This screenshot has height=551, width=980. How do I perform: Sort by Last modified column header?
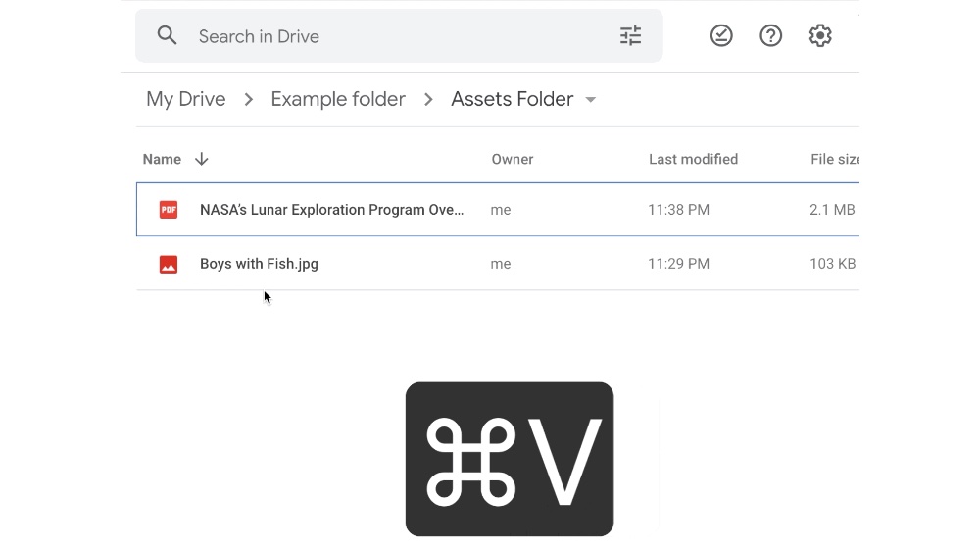(693, 159)
